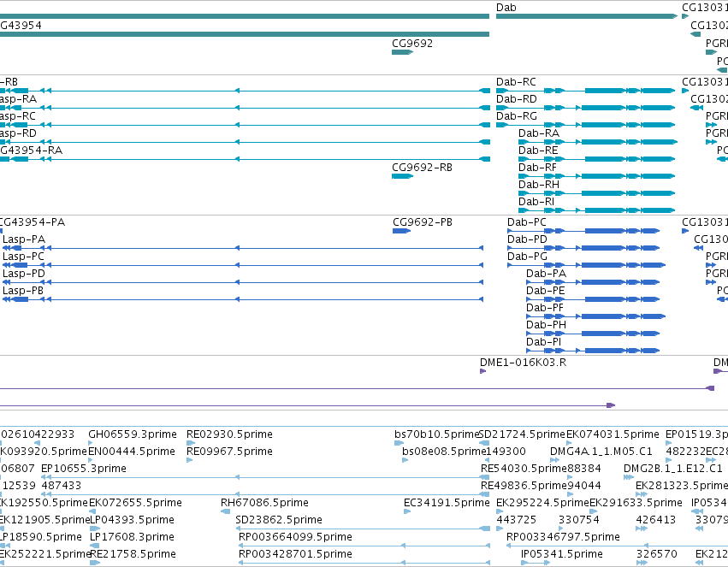Open transcript Dab-RE
This screenshot has width=728, height=567.
coord(596,159)
